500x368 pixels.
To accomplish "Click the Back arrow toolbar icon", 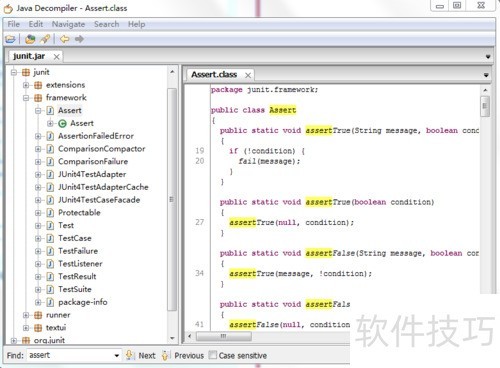I will [x=65, y=39].
